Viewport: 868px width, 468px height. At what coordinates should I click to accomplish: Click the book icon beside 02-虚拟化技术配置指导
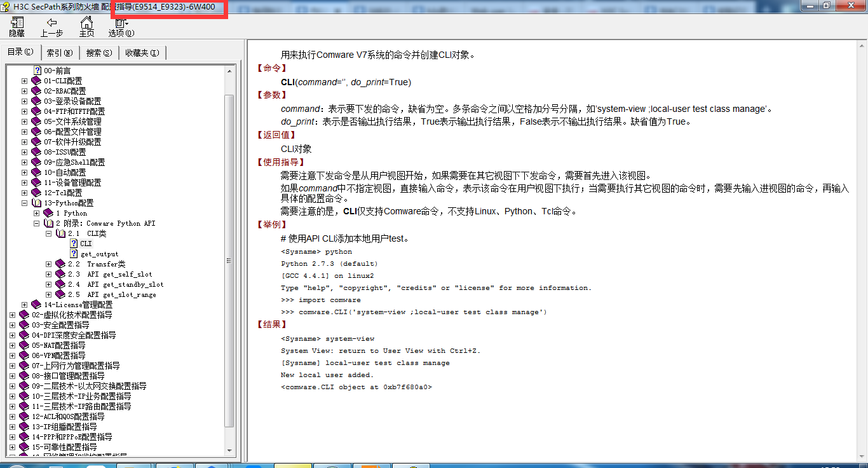tap(24, 315)
